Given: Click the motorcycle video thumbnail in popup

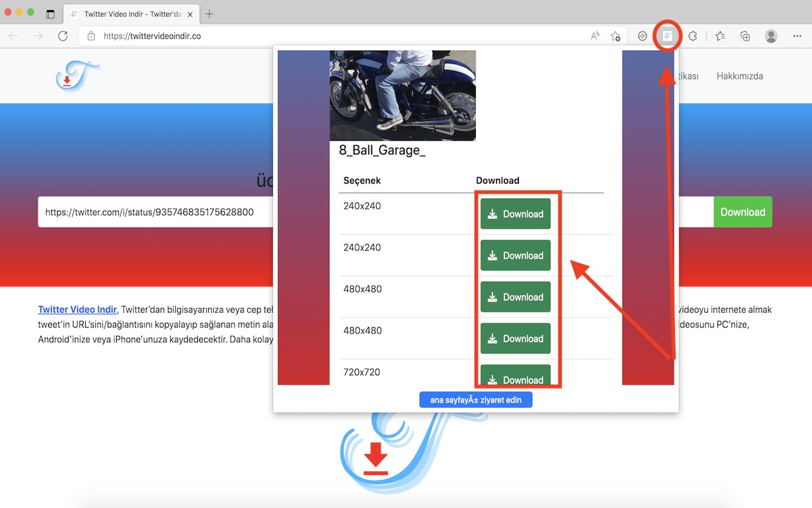Looking at the screenshot, I should pos(403,95).
